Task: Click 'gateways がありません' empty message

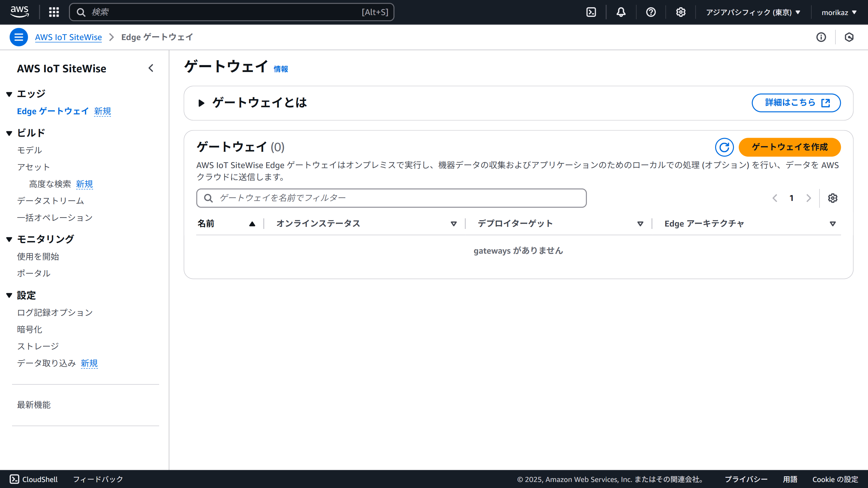Action: (518, 251)
